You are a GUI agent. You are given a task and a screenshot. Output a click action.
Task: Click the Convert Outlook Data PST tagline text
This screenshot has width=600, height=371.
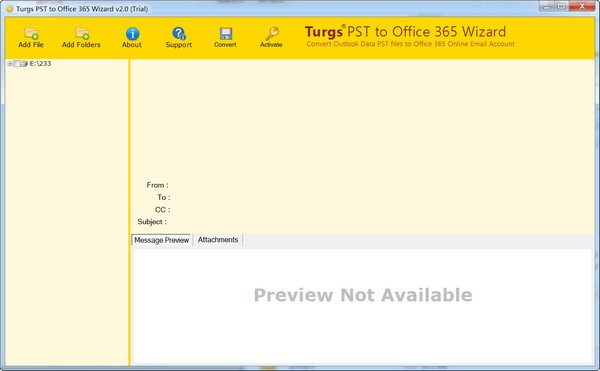[x=410, y=44]
